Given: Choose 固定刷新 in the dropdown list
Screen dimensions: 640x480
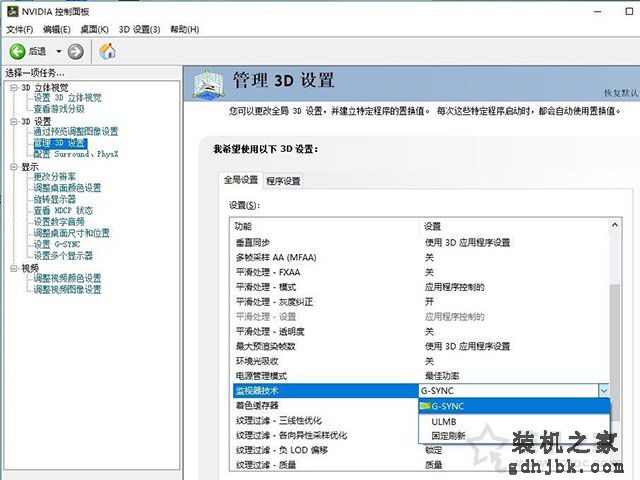Looking at the screenshot, I should pyautogui.click(x=514, y=436).
